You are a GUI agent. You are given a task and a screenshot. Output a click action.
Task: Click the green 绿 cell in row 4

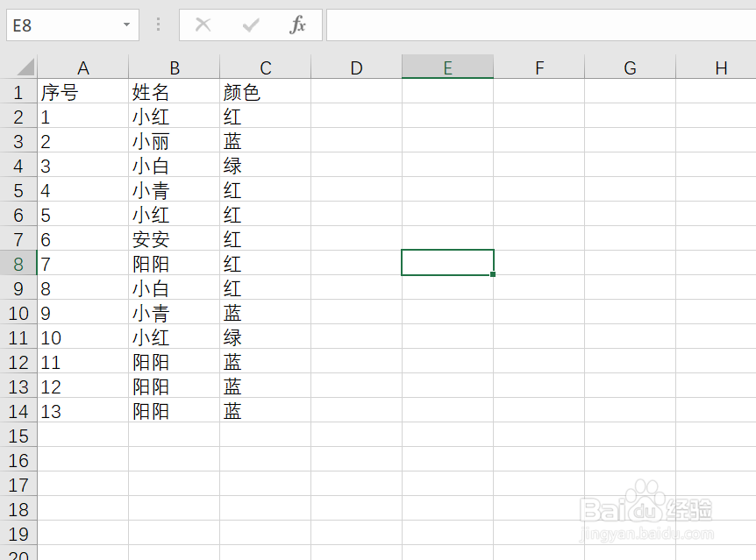point(265,166)
